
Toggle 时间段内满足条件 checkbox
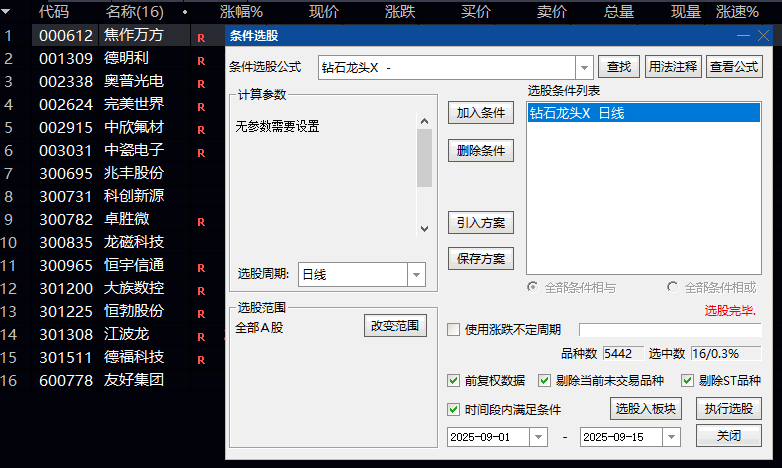[x=453, y=410]
